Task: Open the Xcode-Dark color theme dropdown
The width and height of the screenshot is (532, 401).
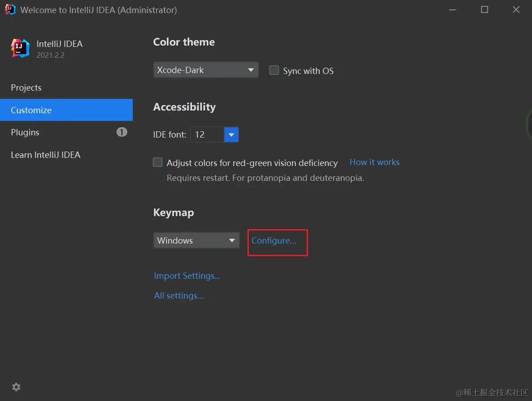Action: [x=205, y=70]
